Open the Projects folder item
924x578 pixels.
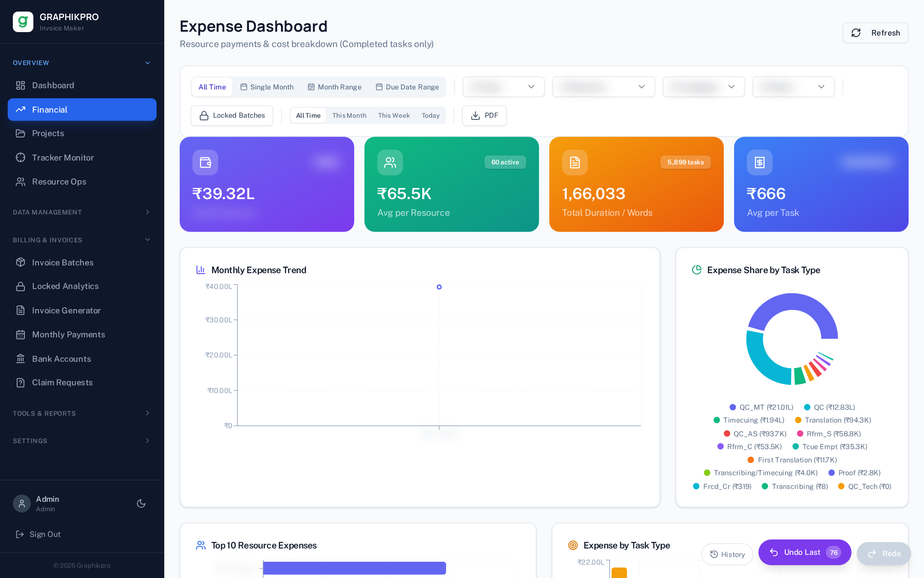(x=82, y=133)
